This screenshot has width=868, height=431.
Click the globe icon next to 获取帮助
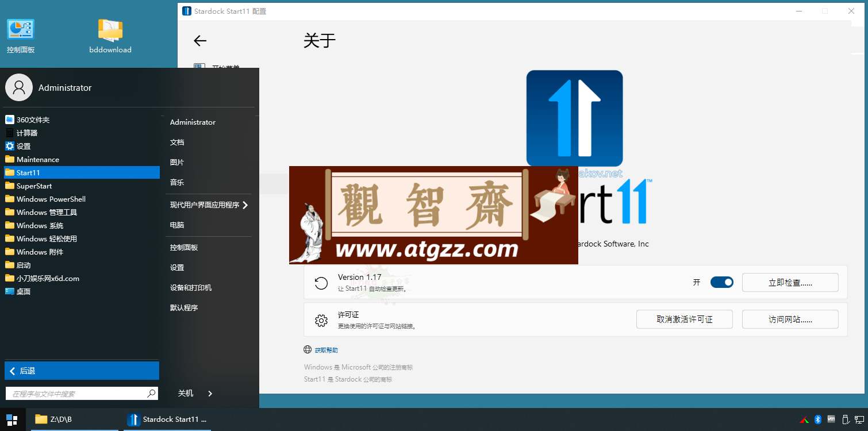[x=308, y=349]
